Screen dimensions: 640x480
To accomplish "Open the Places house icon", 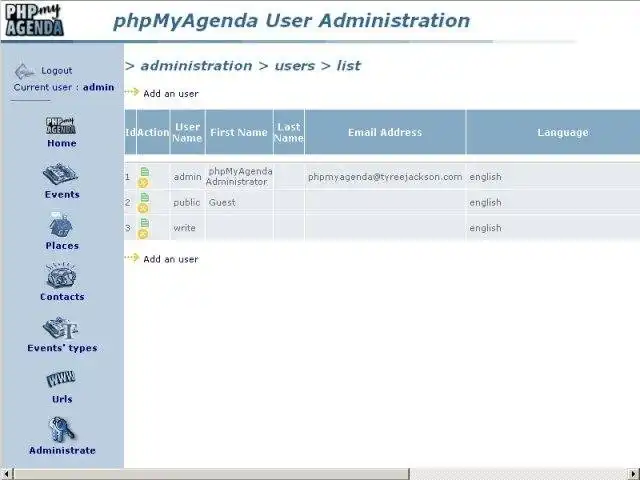I will (x=61, y=225).
